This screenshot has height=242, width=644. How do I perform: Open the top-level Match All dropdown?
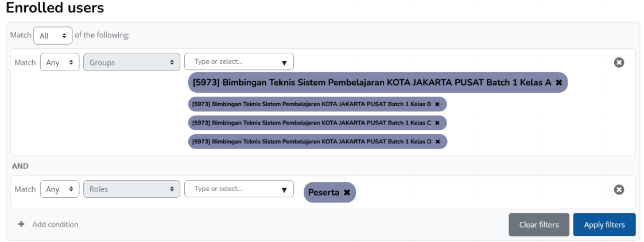pyautogui.click(x=53, y=36)
